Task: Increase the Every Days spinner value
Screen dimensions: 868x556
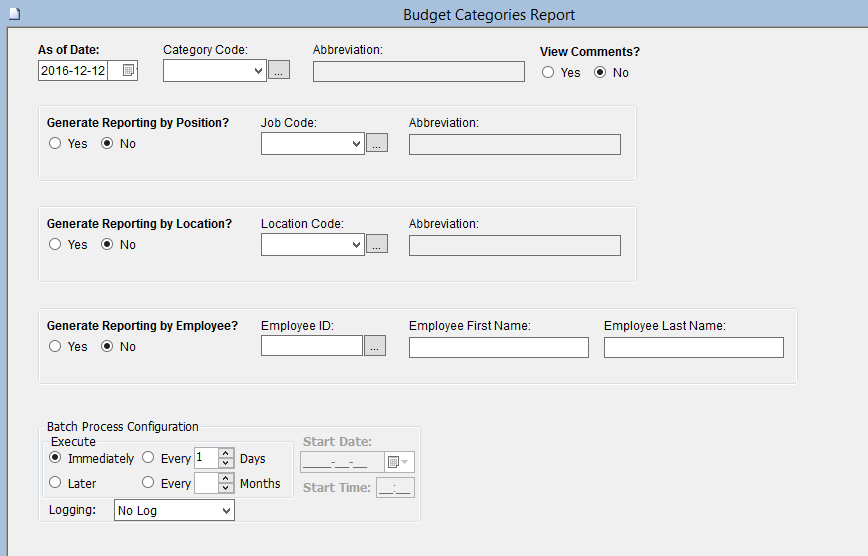Action: pyautogui.click(x=226, y=453)
